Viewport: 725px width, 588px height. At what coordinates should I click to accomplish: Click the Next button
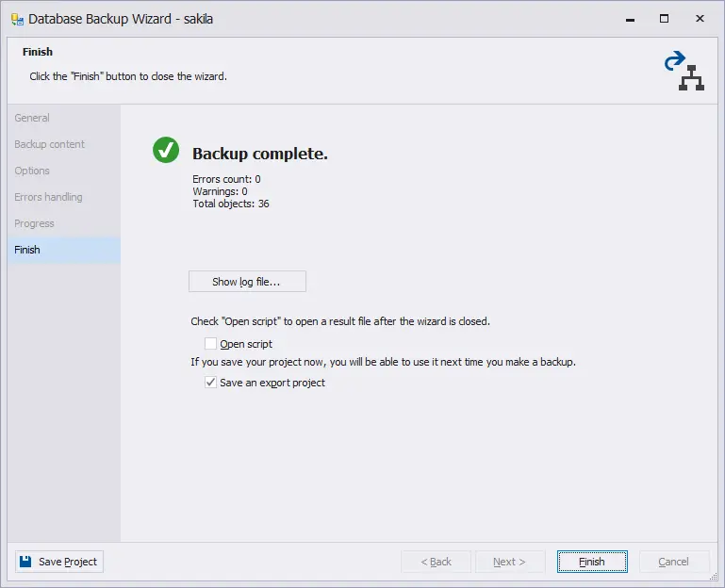point(510,562)
